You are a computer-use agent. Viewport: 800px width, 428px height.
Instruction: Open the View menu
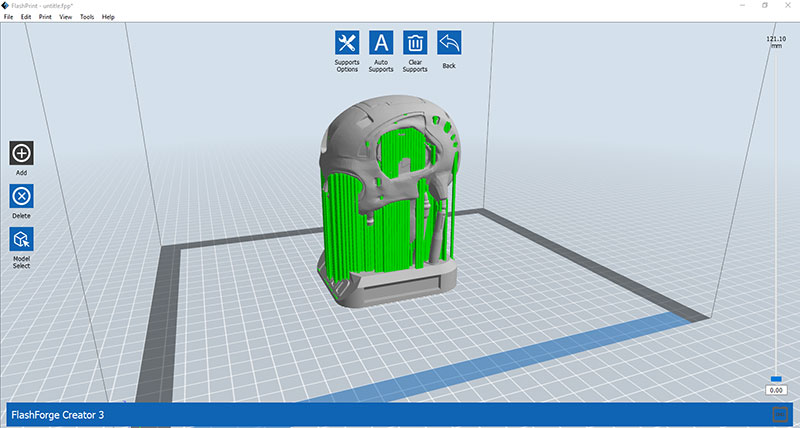[66, 17]
